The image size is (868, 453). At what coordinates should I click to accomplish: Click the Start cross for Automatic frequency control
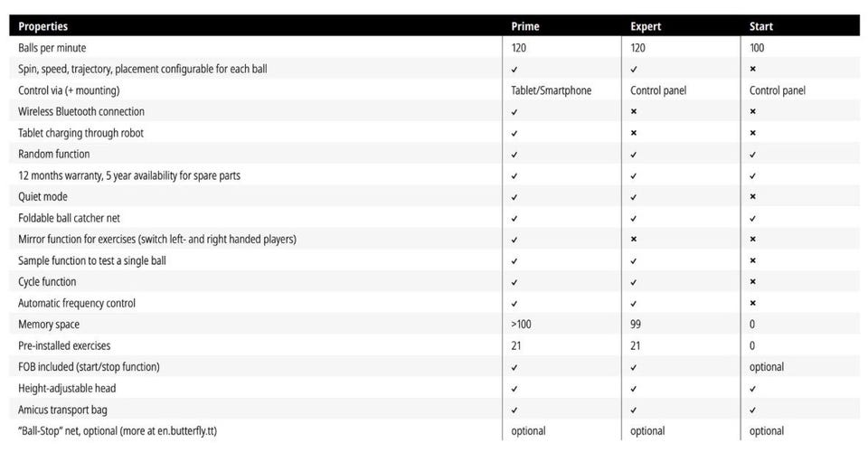752,303
